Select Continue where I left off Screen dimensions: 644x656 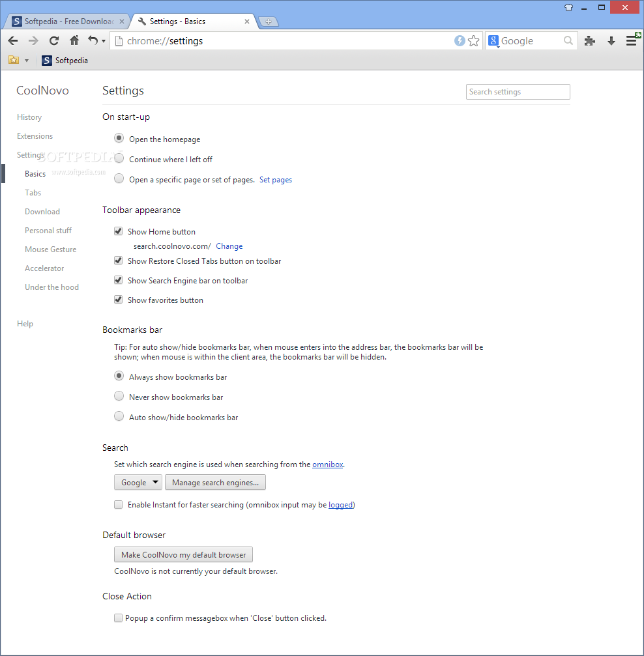pyautogui.click(x=119, y=158)
